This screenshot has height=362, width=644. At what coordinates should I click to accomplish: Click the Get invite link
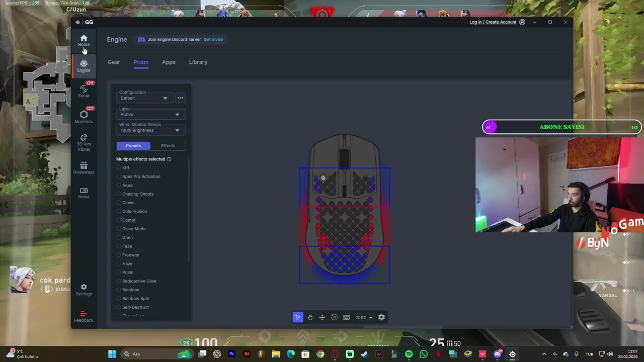click(x=213, y=39)
